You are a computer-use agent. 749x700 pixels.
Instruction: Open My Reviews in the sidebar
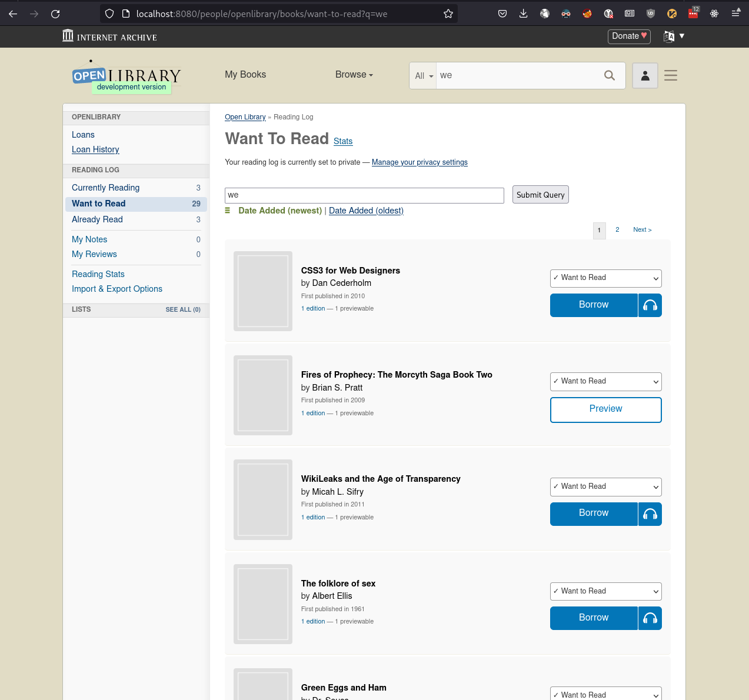tap(94, 254)
